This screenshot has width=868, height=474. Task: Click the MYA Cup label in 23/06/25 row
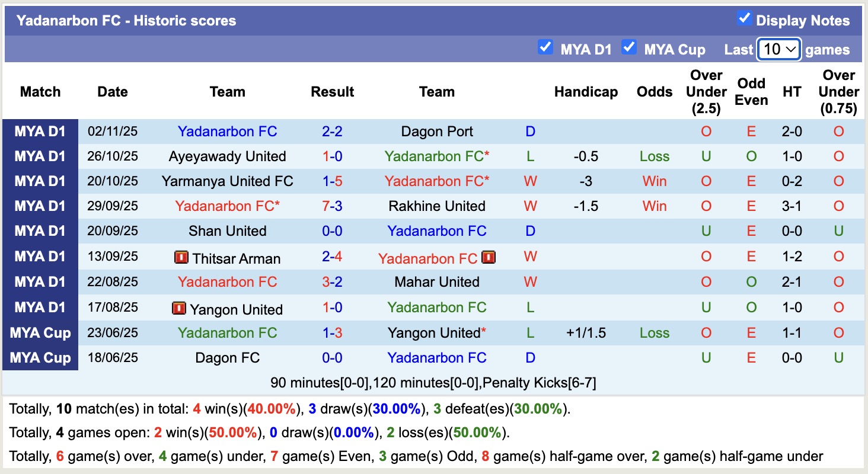tap(40, 333)
